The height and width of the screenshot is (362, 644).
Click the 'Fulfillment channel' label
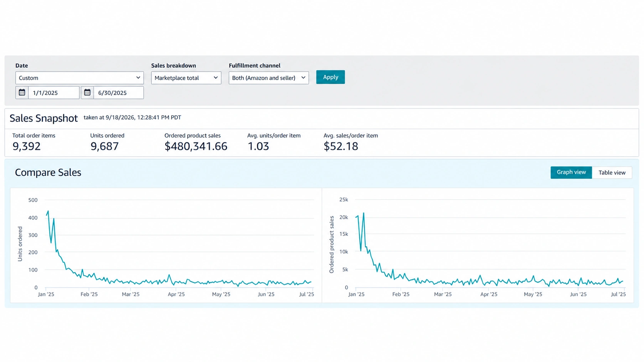pos(255,65)
